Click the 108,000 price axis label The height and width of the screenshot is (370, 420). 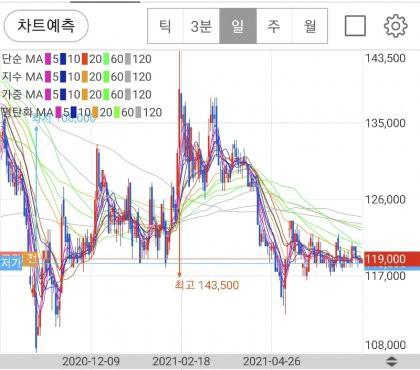(385, 345)
